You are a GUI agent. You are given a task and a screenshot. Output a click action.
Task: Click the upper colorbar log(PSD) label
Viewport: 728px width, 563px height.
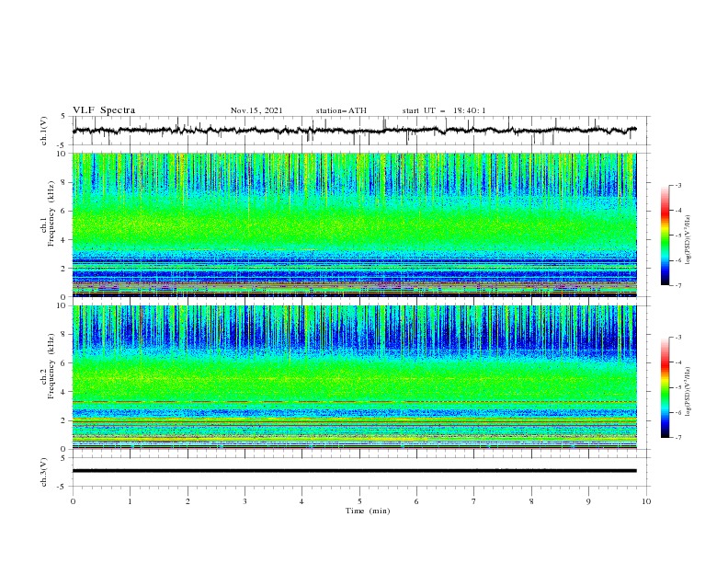(688, 240)
